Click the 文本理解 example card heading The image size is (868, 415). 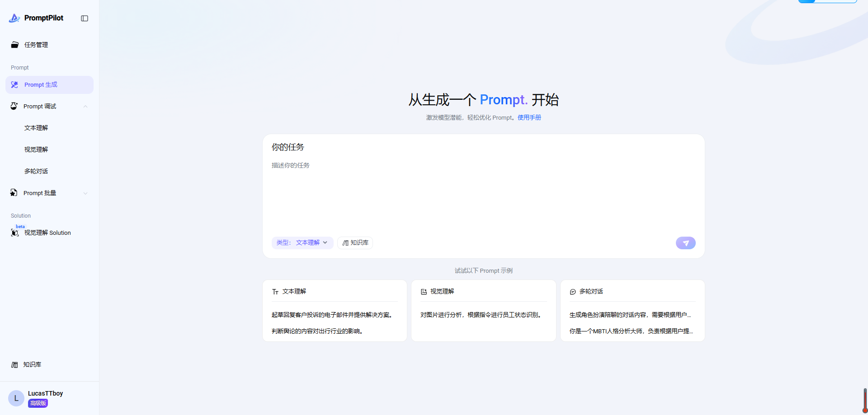point(294,292)
